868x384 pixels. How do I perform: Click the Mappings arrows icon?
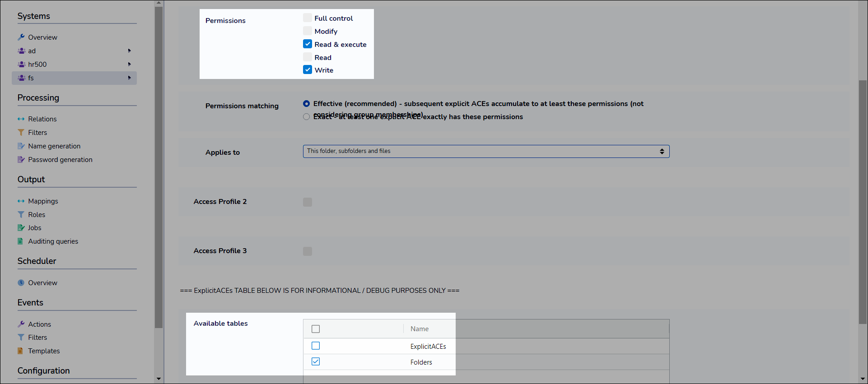coord(21,201)
